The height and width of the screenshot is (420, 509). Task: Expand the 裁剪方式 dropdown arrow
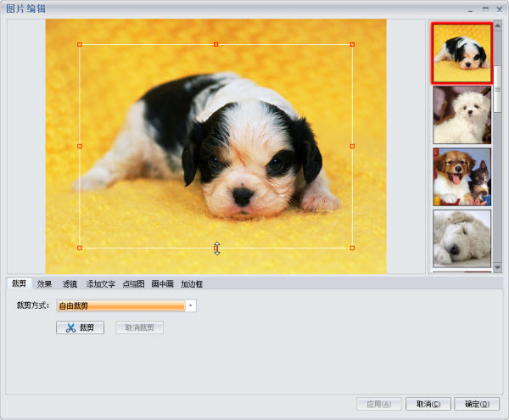pyautogui.click(x=191, y=305)
